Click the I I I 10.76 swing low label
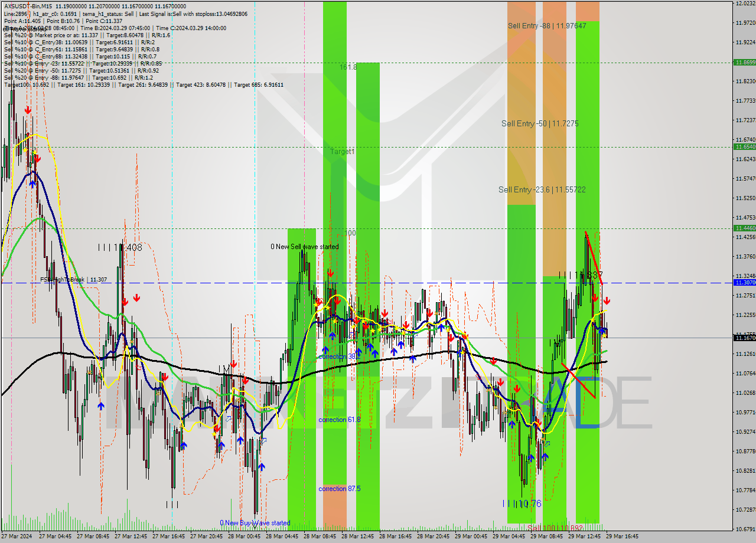Screen dimensions: 756x543 point(522,503)
